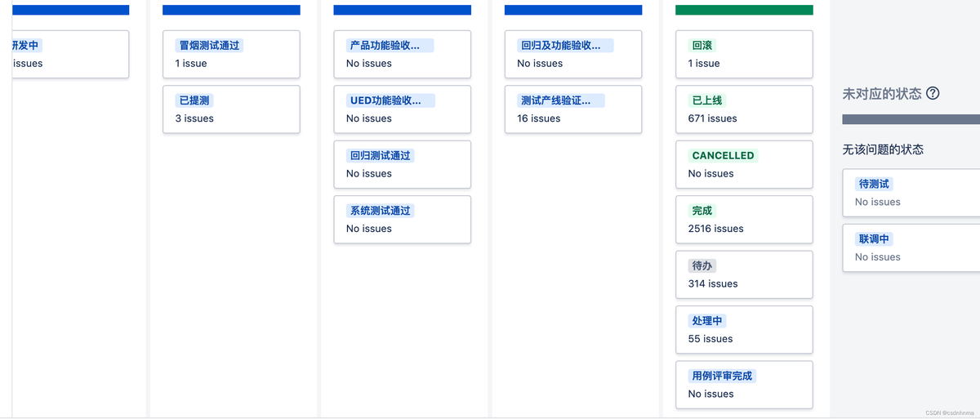Pick the UED功能验收 status card
Viewport: 980px width, 419px height.
(x=402, y=109)
